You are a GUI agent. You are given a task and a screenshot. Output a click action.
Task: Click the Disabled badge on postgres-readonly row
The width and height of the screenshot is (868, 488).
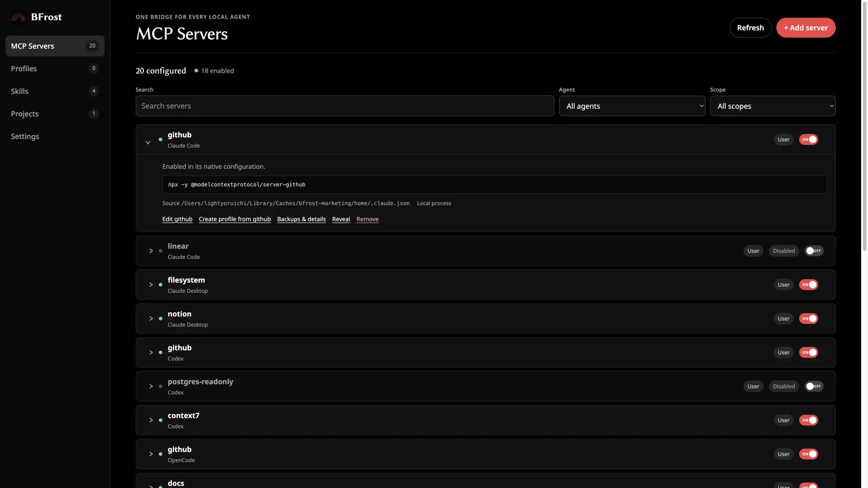784,386
